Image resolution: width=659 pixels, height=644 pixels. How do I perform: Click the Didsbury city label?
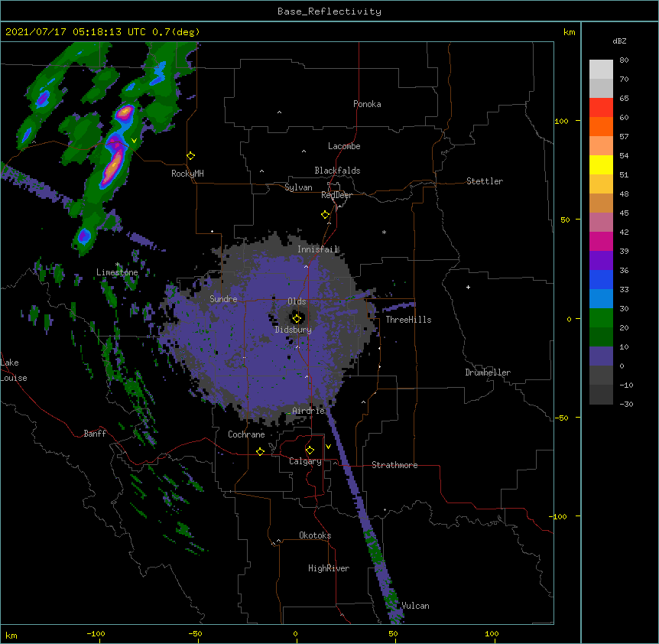pyautogui.click(x=294, y=330)
